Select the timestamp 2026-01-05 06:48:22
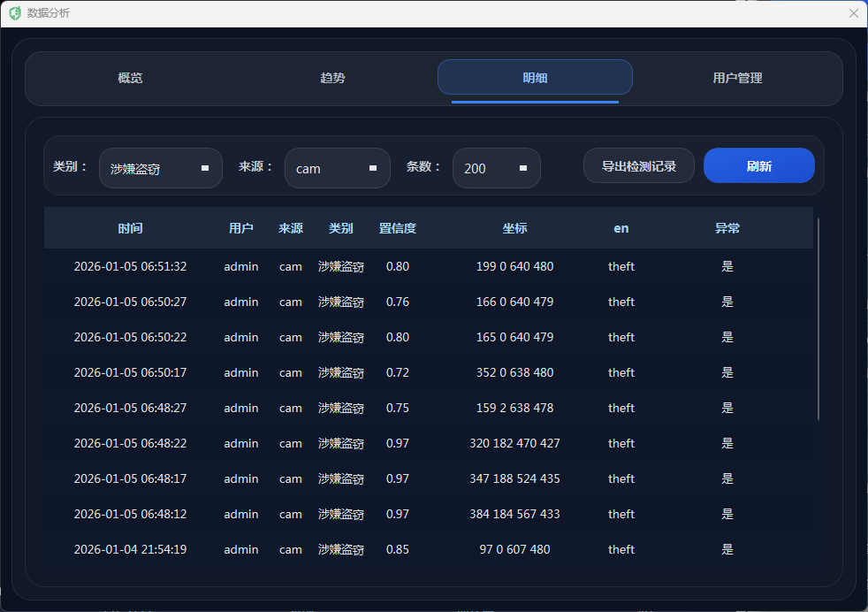868x612 pixels. click(130, 444)
